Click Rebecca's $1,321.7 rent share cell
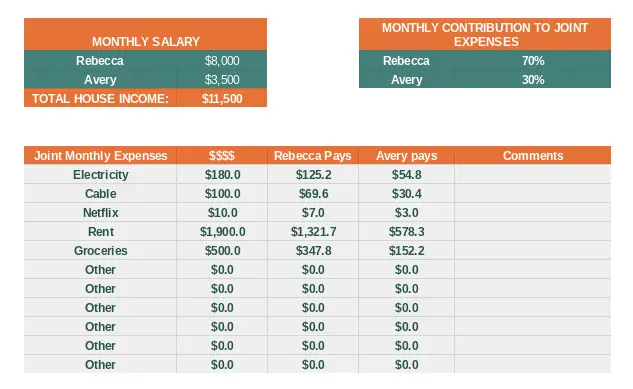 point(312,231)
